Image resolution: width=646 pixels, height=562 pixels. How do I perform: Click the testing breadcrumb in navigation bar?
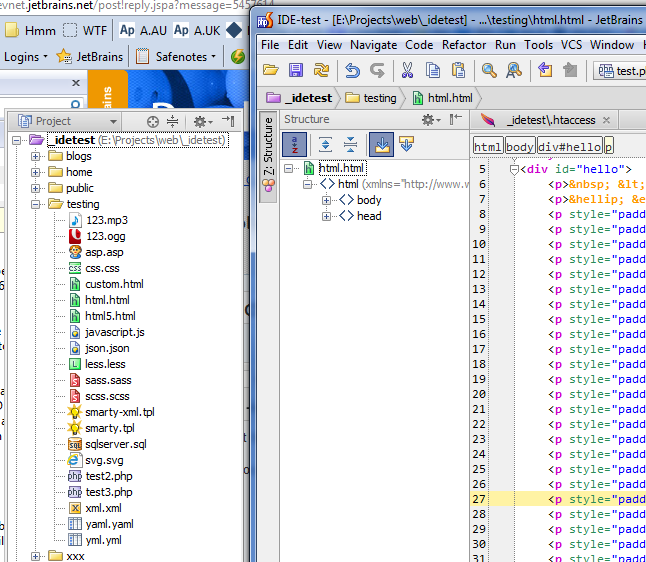point(370,98)
